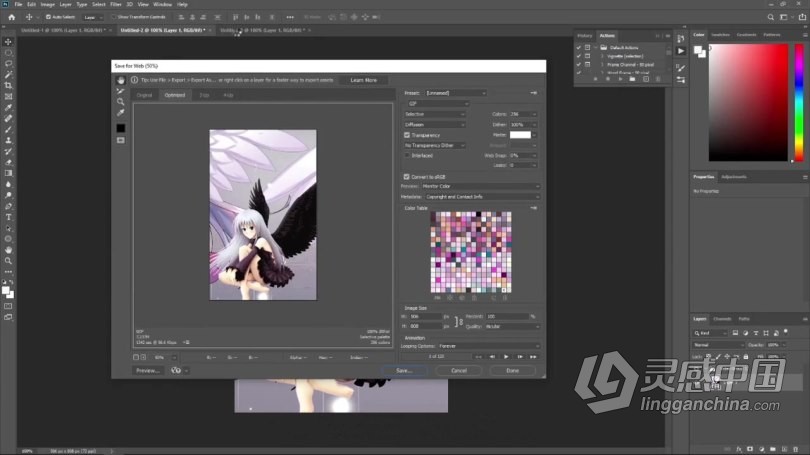
Task: Open the Selective color reduction dropdown
Action: 434,114
